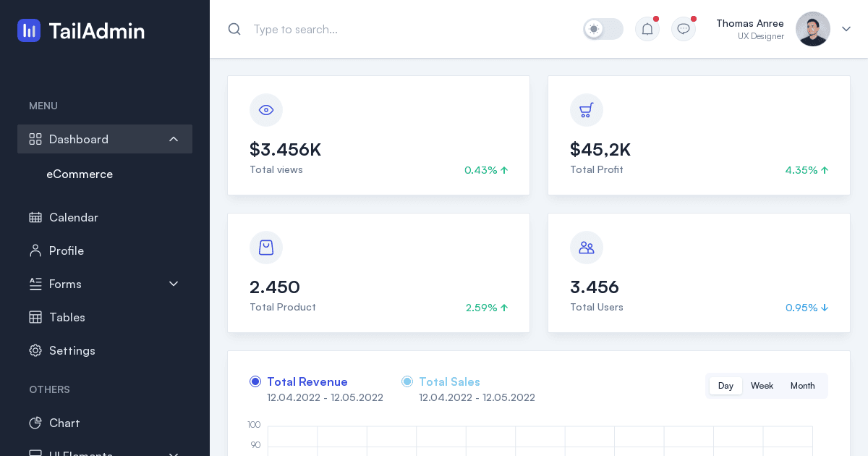Click the notification bell icon
This screenshot has width=868, height=456.
pyautogui.click(x=647, y=29)
